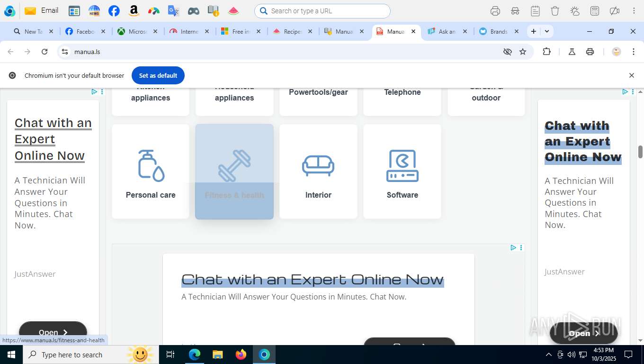Toggle the tracking protection eye icon

[x=508, y=52]
